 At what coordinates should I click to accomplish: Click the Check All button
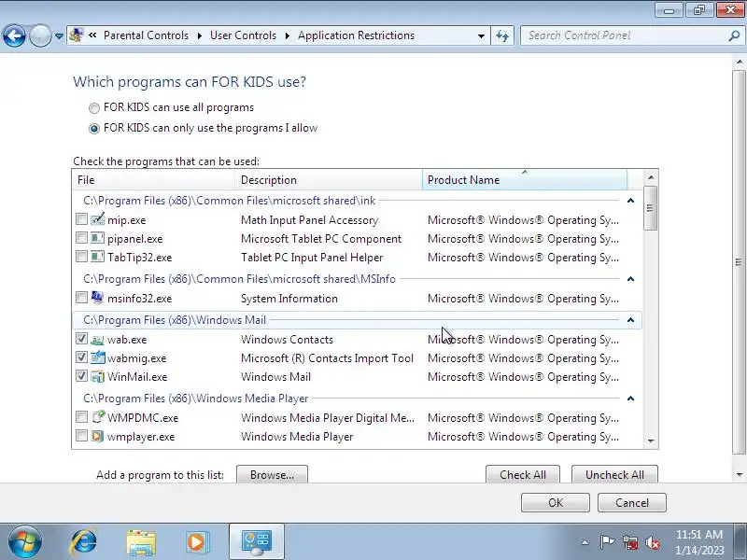(x=523, y=474)
